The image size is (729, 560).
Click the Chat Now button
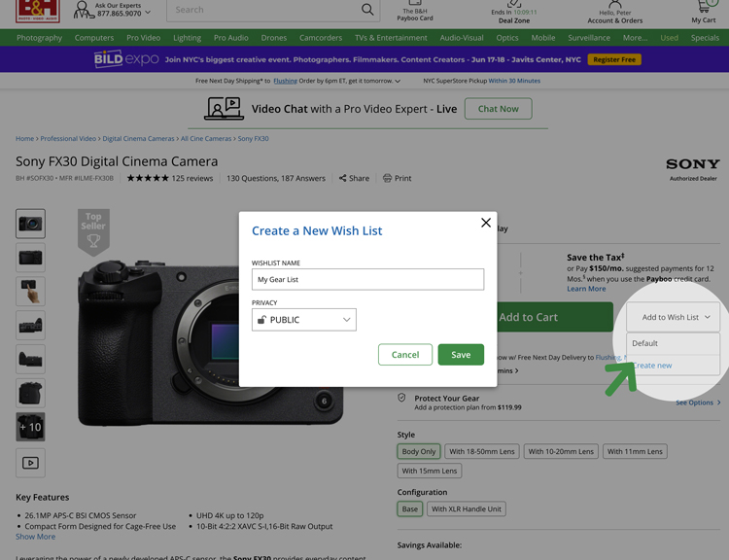[x=498, y=108]
